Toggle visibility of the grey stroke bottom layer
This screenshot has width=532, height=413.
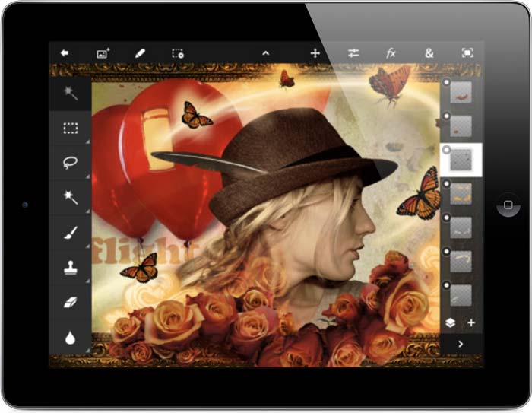(447, 284)
